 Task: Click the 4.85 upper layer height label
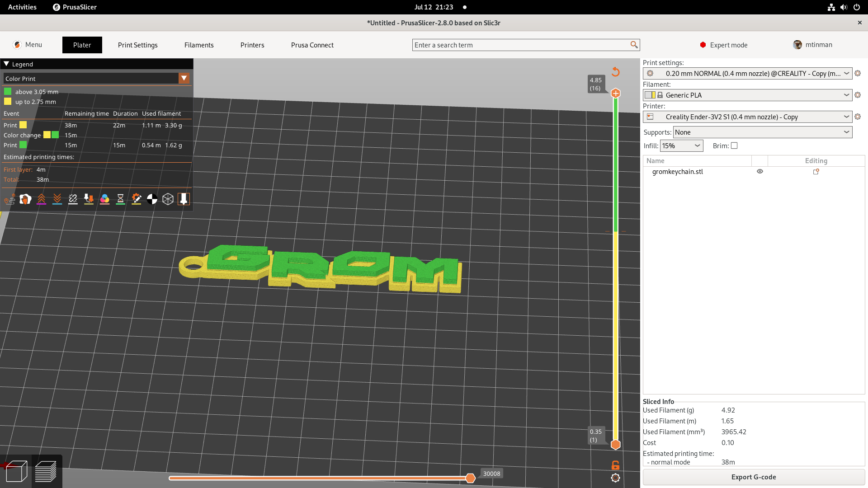pyautogui.click(x=596, y=84)
